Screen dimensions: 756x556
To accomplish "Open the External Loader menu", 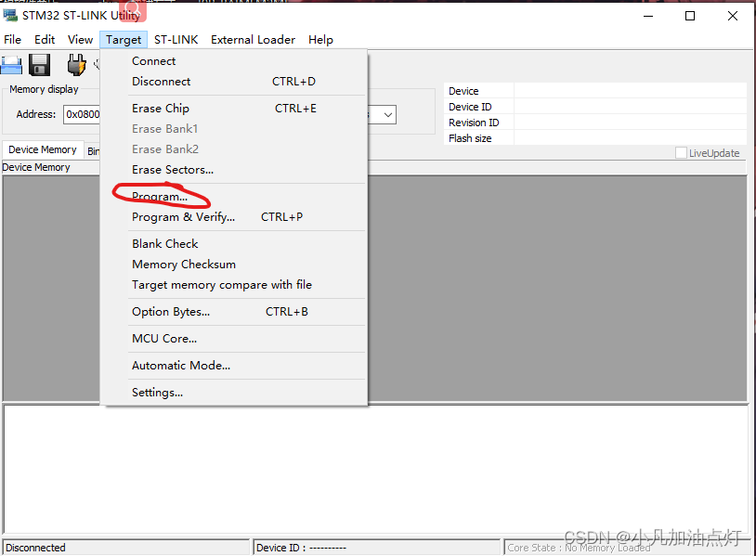I will [x=253, y=40].
